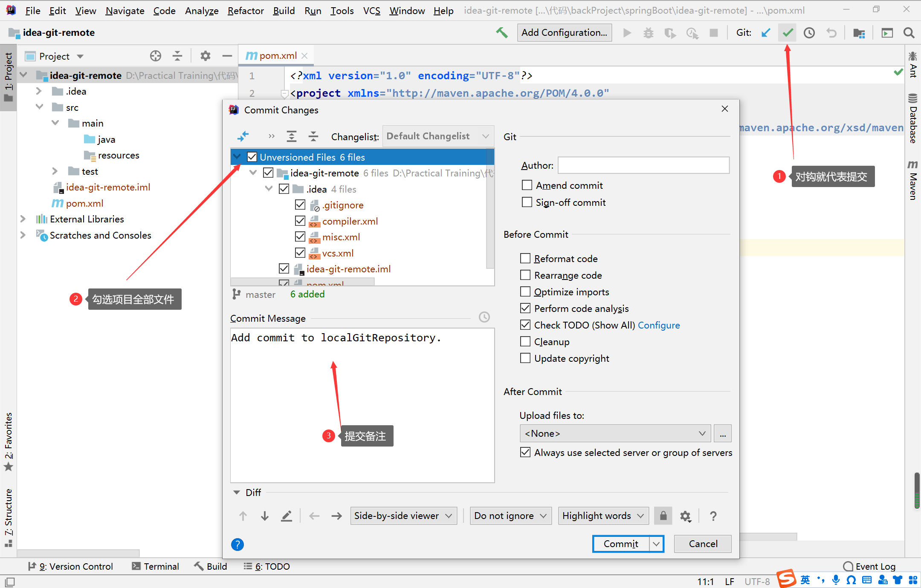Open the Maven tool window
Screen dimensions: 921x588
913,180
